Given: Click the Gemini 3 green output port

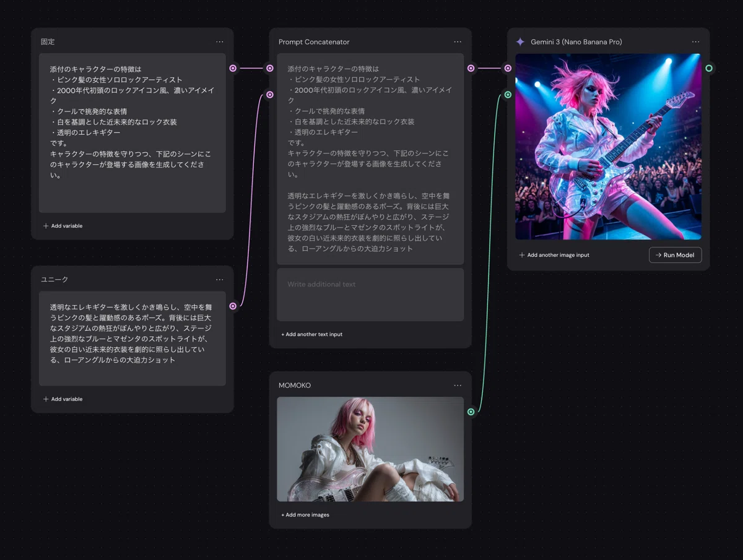Looking at the screenshot, I should pyautogui.click(x=709, y=68).
